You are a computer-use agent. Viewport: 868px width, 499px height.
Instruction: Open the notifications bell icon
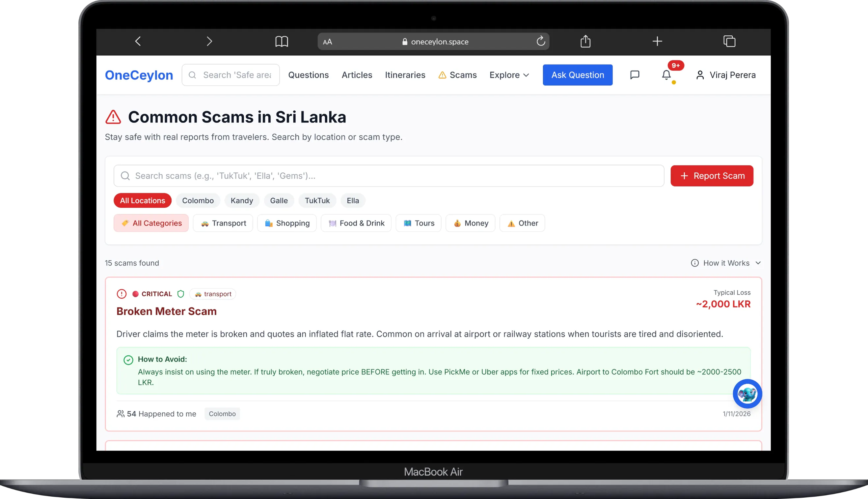[666, 75]
